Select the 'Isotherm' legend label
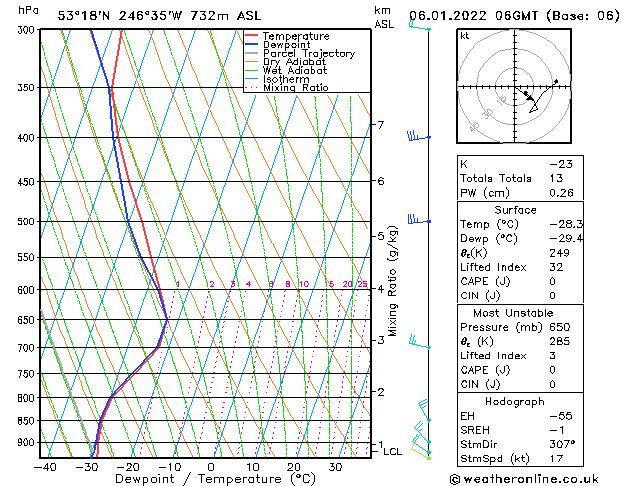This screenshot has height=486, width=629. click(286, 79)
